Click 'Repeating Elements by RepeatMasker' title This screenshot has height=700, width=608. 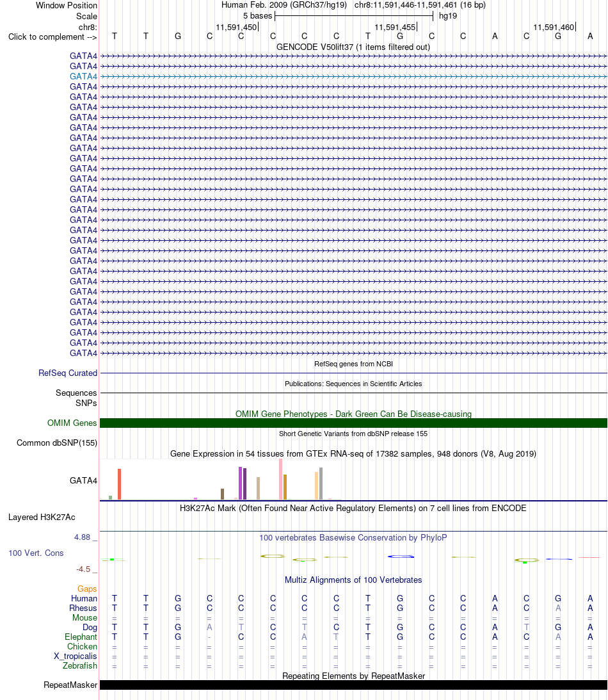click(353, 676)
